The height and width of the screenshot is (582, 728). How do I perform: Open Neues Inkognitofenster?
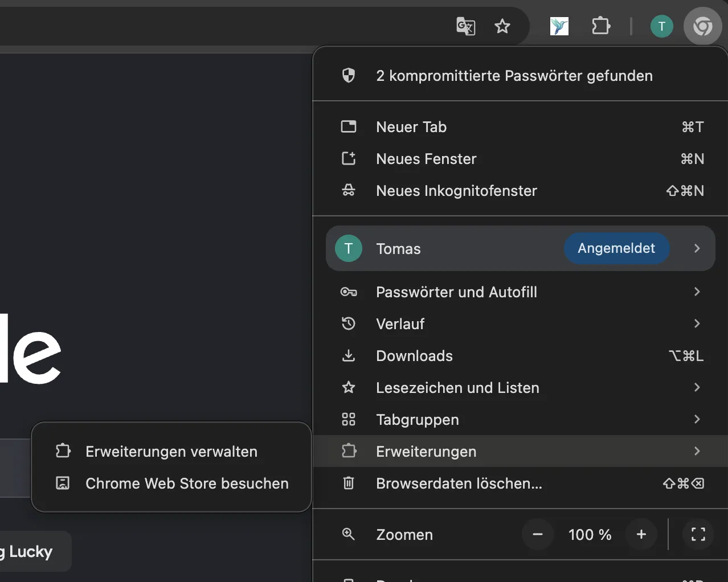coord(520,191)
